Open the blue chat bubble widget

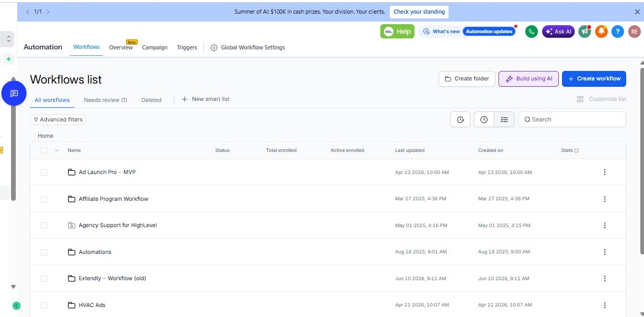pyautogui.click(x=14, y=94)
